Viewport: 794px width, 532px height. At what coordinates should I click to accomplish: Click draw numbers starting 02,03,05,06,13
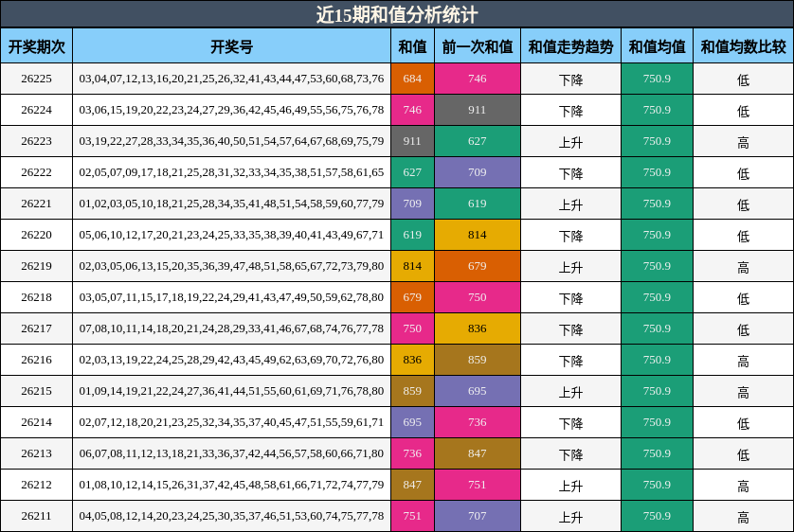pyautogui.click(x=231, y=266)
